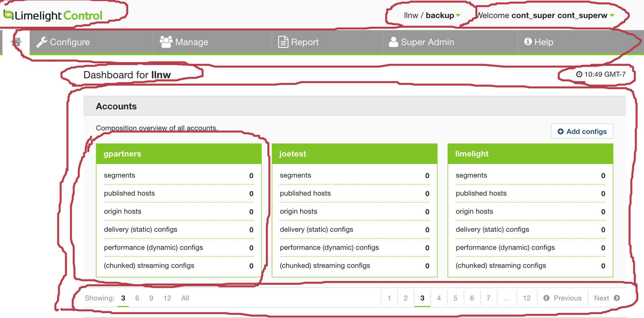Click origin hosts in limelight card
Viewport: 644px width, 318px height.
(530, 211)
